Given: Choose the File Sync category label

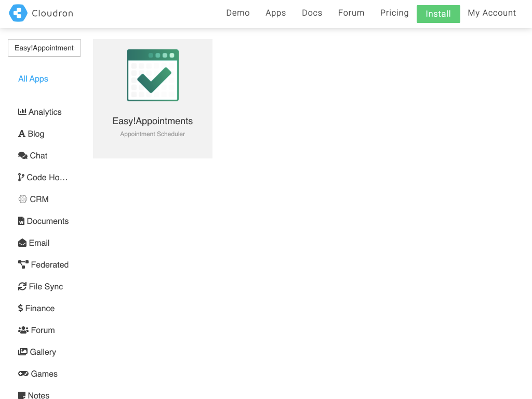Looking at the screenshot, I should pyautogui.click(x=46, y=287).
